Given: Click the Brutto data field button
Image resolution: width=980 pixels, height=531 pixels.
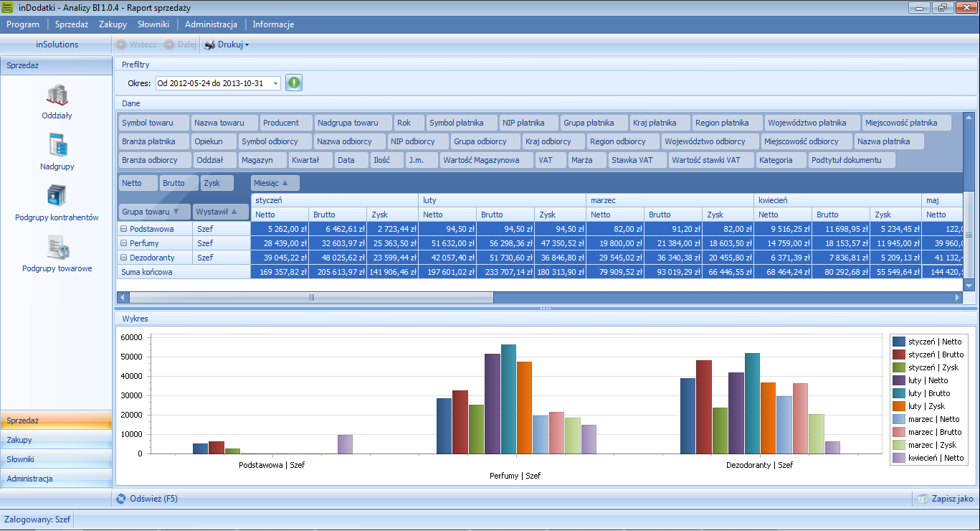Looking at the screenshot, I should tap(179, 183).
